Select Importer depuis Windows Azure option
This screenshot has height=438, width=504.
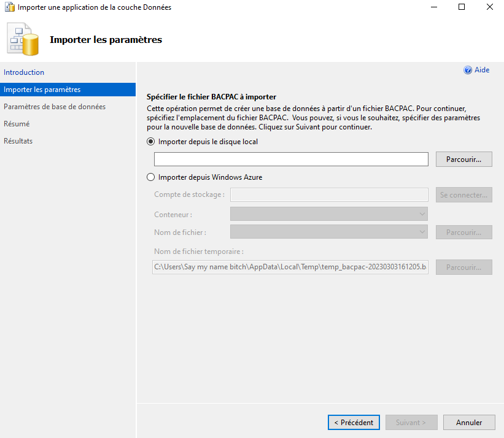(x=151, y=177)
